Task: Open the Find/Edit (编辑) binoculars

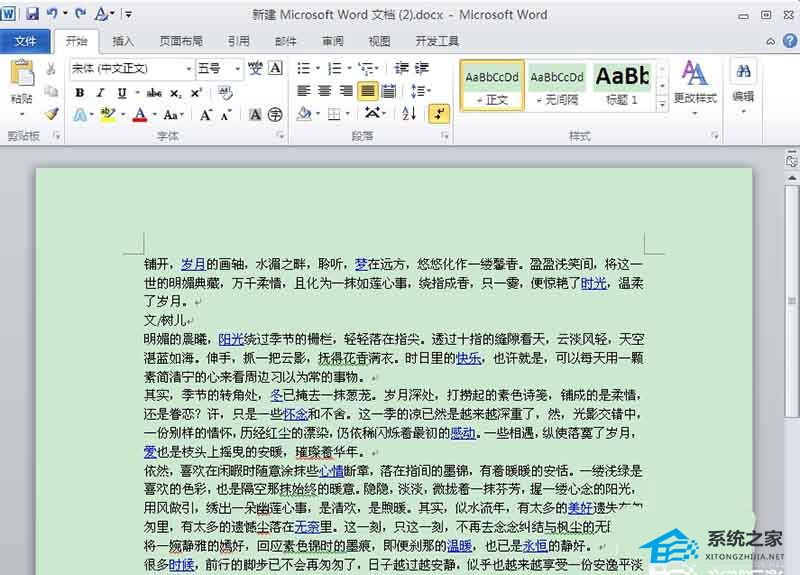Action: [x=743, y=84]
